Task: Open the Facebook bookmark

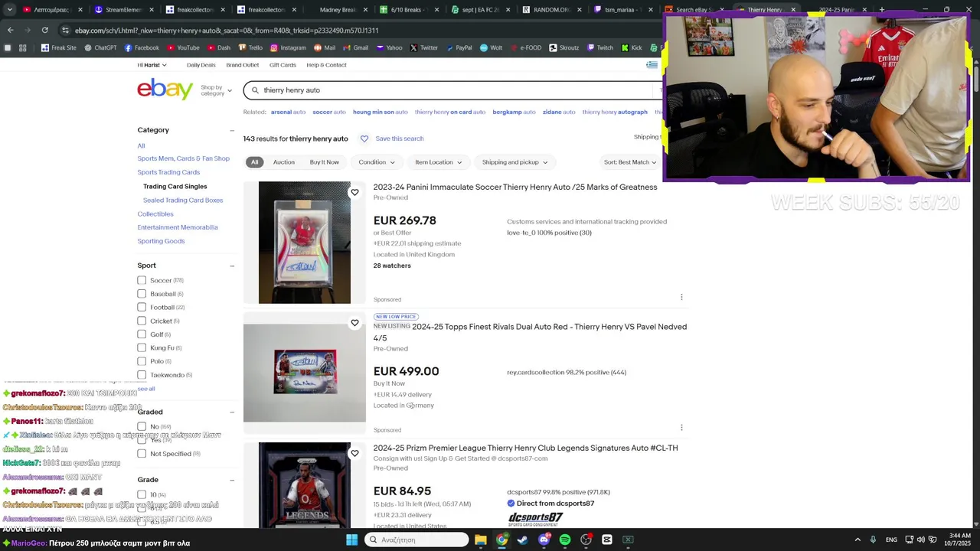Action: click(142, 47)
